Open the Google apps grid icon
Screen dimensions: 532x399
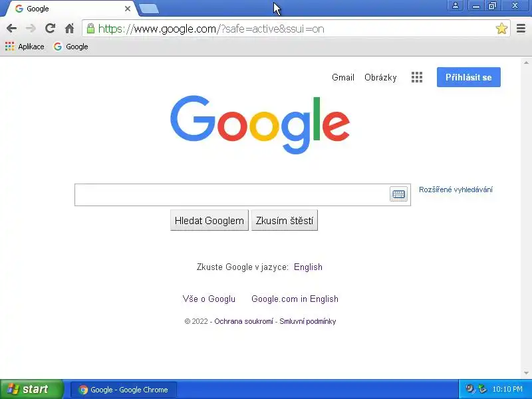click(x=417, y=77)
